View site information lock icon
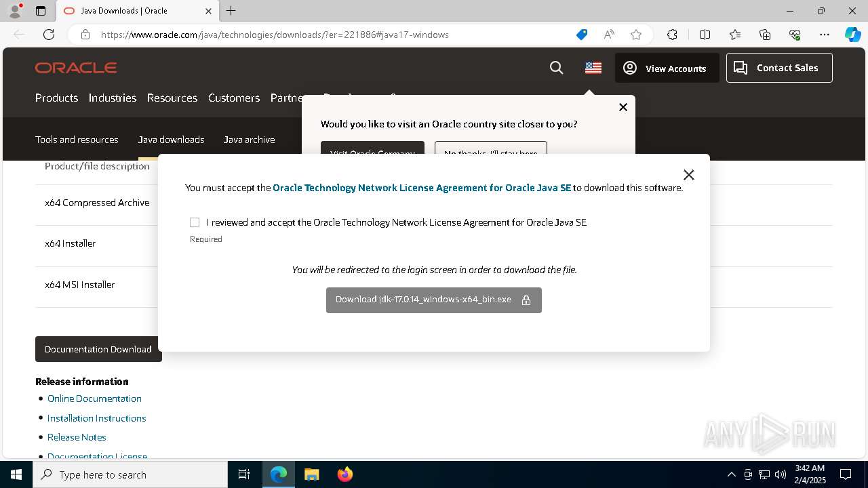The image size is (868, 488). click(x=85, y=35)
